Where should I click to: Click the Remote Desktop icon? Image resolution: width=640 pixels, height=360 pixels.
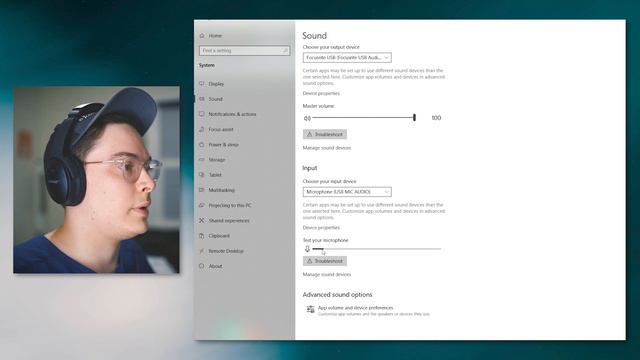point(202,251)
